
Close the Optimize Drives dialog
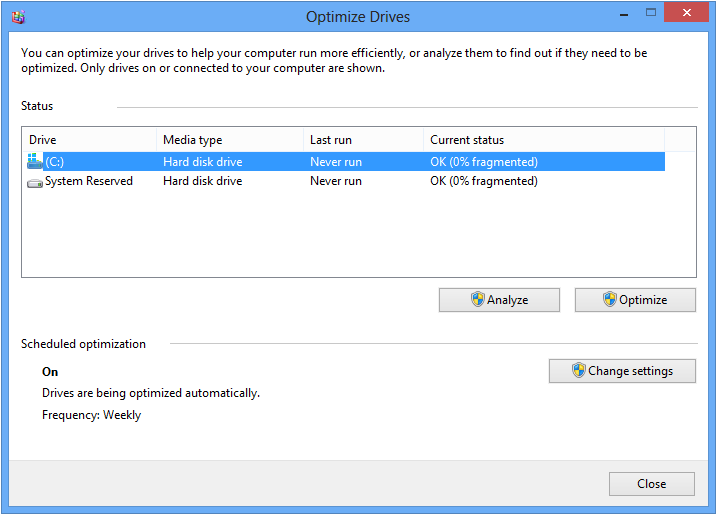point(652,484)
